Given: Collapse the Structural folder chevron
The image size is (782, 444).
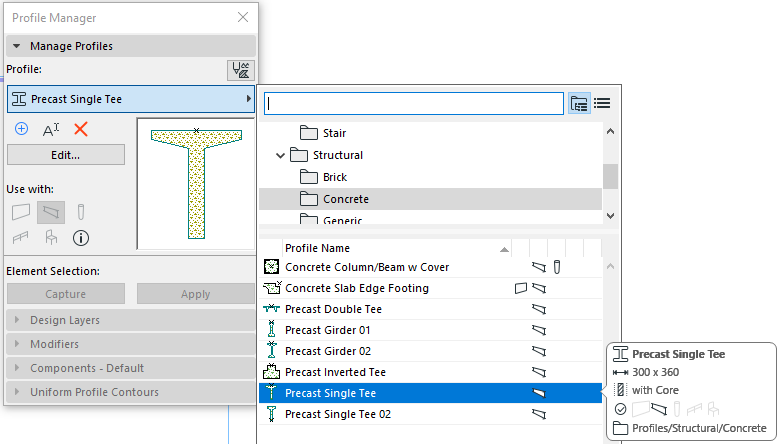Looking at the screenshot, I should 280,156.
